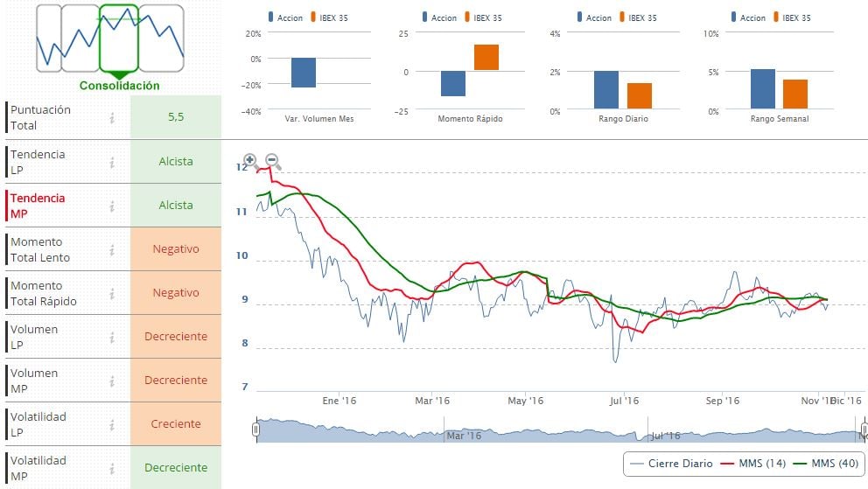Viewport: 868px width, 489px height.
Task: Click the zoom in magnifier on the chart
Action: point(250,160)
